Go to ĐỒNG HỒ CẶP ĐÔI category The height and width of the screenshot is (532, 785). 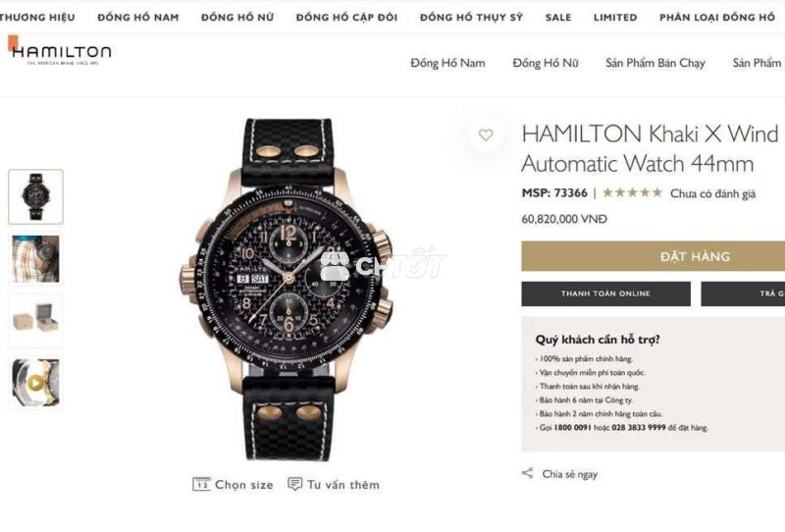[x=347, y=18]
